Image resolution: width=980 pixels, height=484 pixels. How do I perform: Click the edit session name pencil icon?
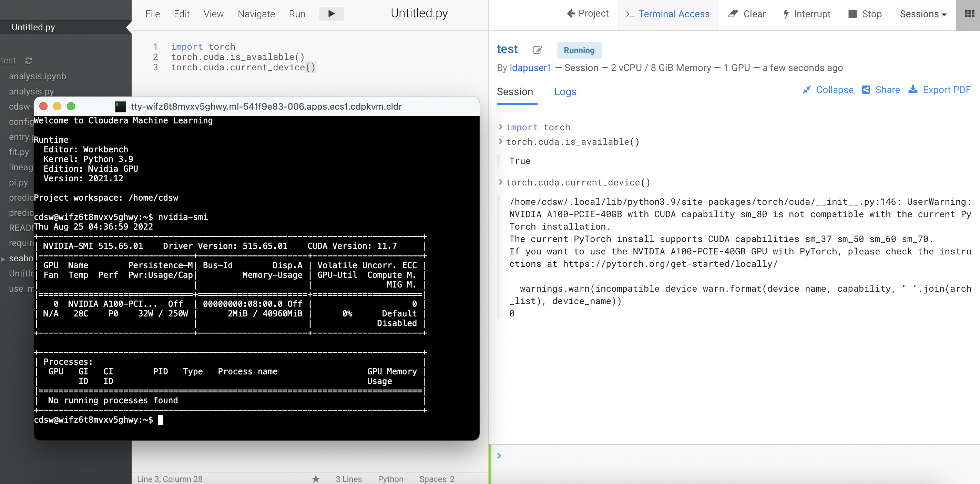537,50
